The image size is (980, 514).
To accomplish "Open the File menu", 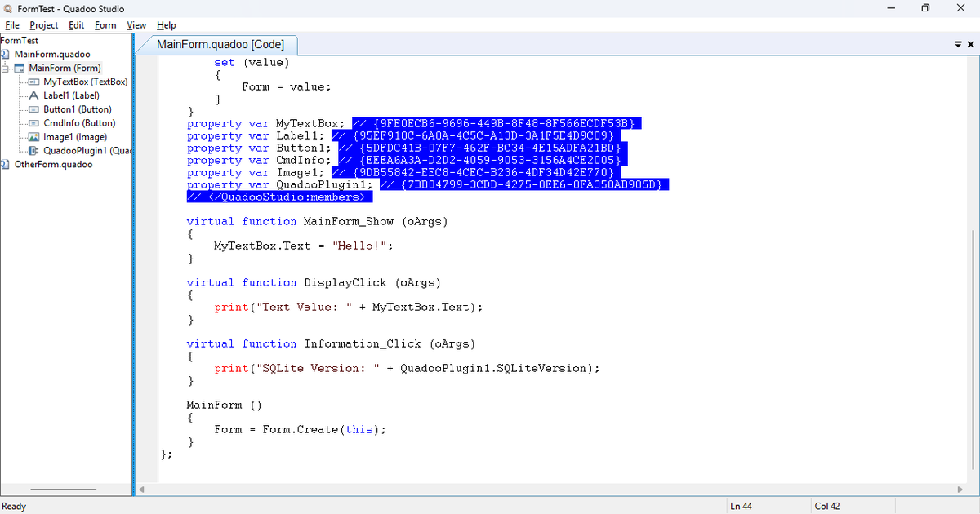I will pyautogui.click(x=12, y=25).
